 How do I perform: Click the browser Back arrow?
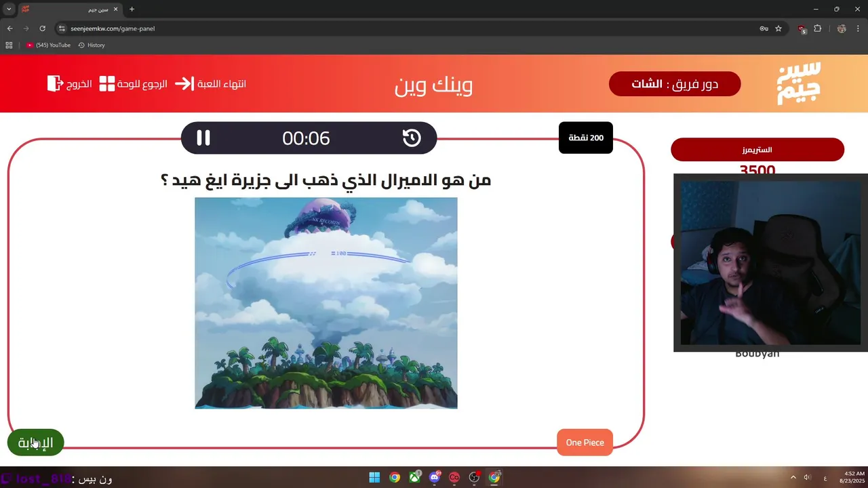coord(9,28)
